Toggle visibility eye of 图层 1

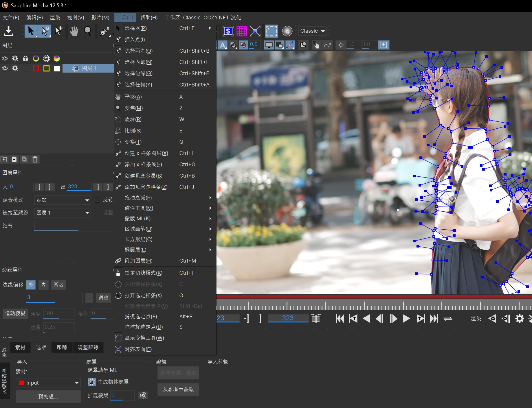pyautogui.click(x=5, y=68)
